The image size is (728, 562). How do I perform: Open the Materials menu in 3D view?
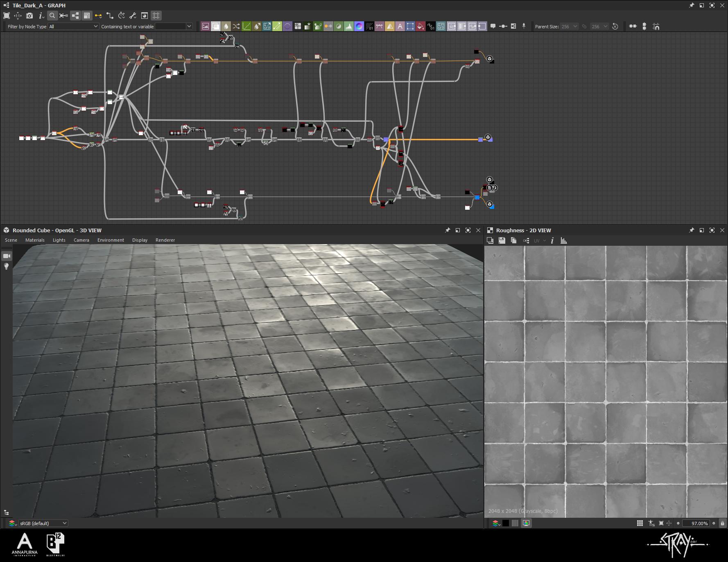[35, 240]
